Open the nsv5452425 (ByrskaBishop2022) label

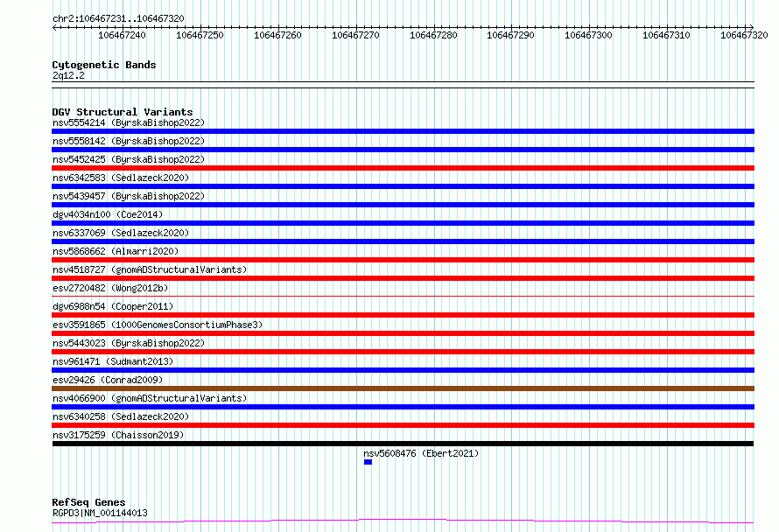(129, 159)
